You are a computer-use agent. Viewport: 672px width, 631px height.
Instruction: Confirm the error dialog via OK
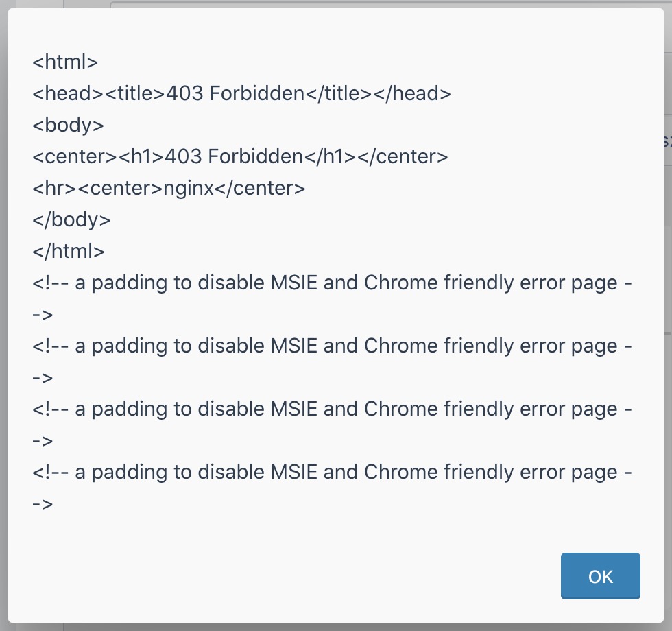pyautogui.click(x=600, y=576)
